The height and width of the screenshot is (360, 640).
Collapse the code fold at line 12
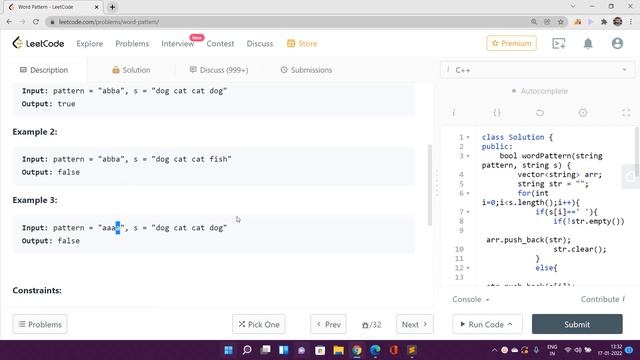(x=468, y=268)
